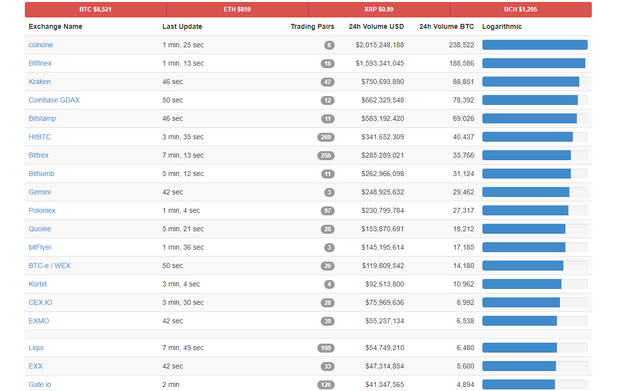Open the BTC-e / WEX exchange link

click(x=49, y=265)
